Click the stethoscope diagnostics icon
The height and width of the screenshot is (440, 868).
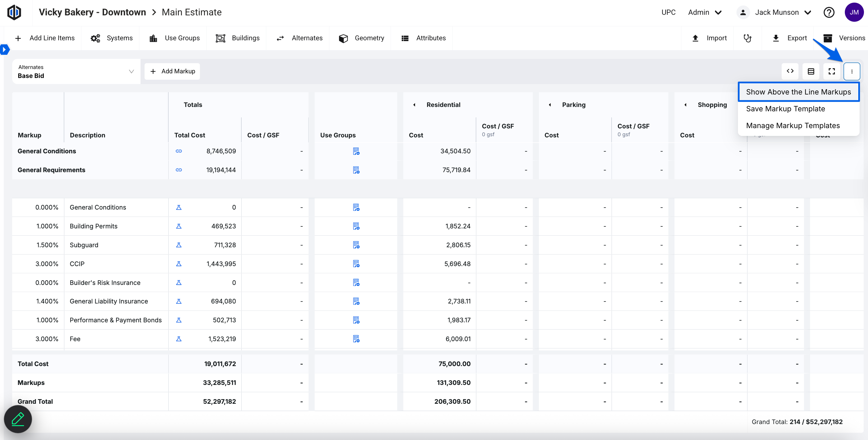point(747,38)
